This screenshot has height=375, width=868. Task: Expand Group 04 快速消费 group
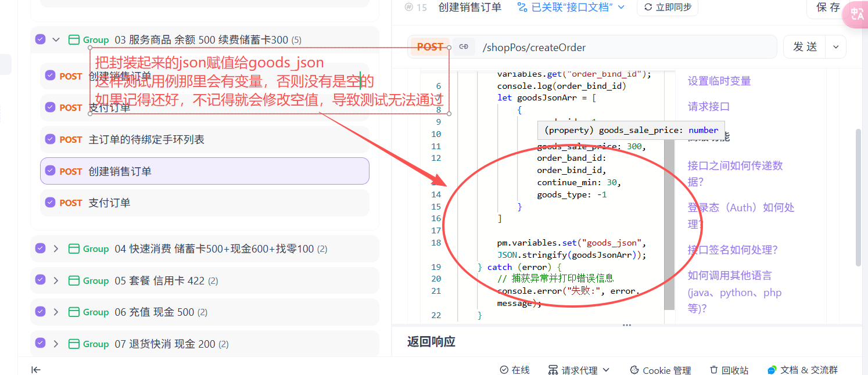[x=56, y=248]
